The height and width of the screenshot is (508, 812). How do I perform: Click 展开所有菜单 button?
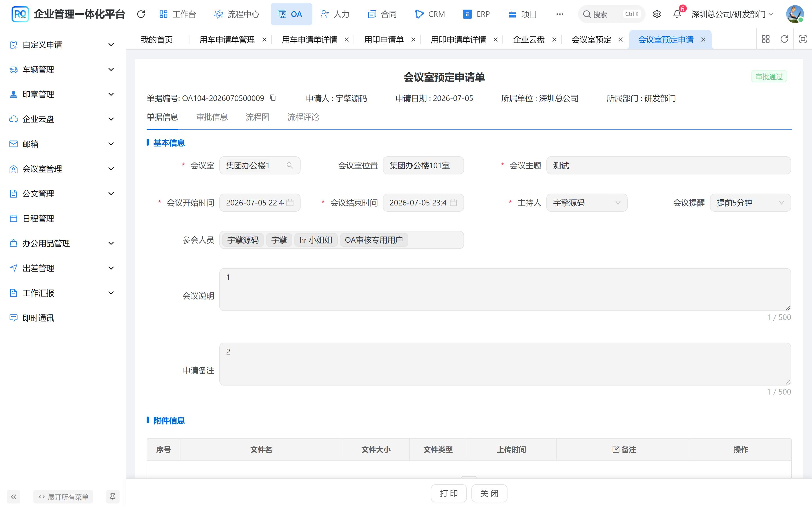tap(63, 497)
